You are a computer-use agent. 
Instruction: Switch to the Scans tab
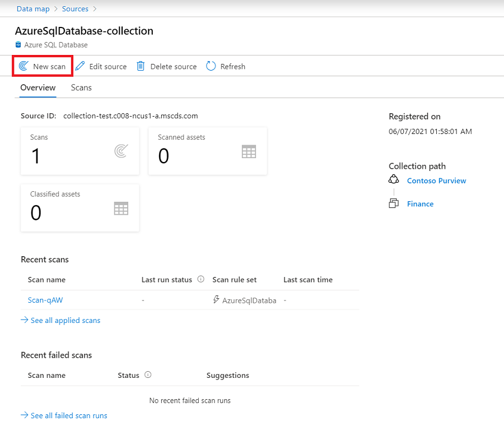(81, 87)
